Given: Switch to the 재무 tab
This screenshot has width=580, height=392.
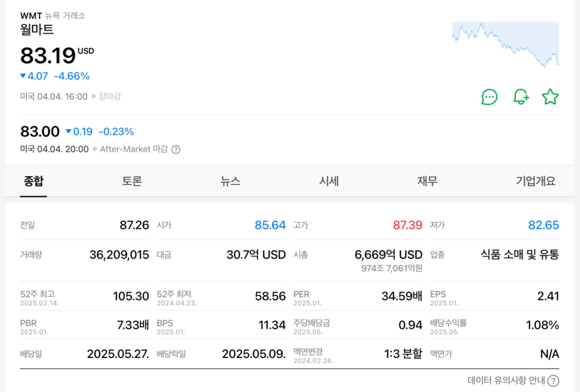Looking at the screenshot, I should (x=427, y=181).
